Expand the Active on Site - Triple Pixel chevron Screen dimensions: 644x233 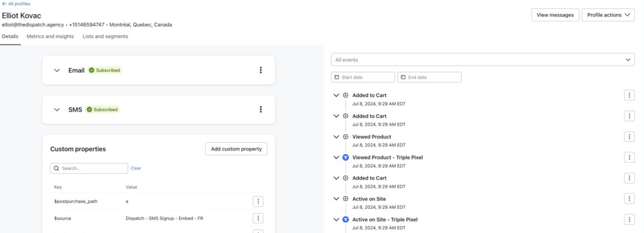336,220
